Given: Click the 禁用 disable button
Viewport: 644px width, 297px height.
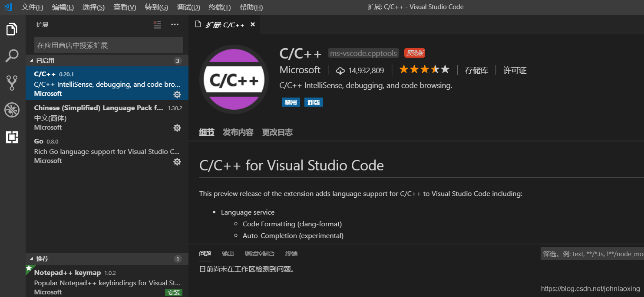Looking at the screenshot, I should (x=291, y=102).
